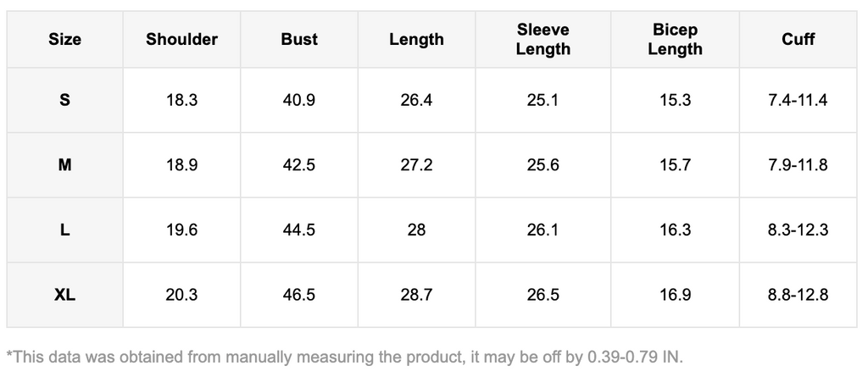Select bust value 42.5 for size M
The height and width of the screenshot is (377, 868).
pos(299,165)
